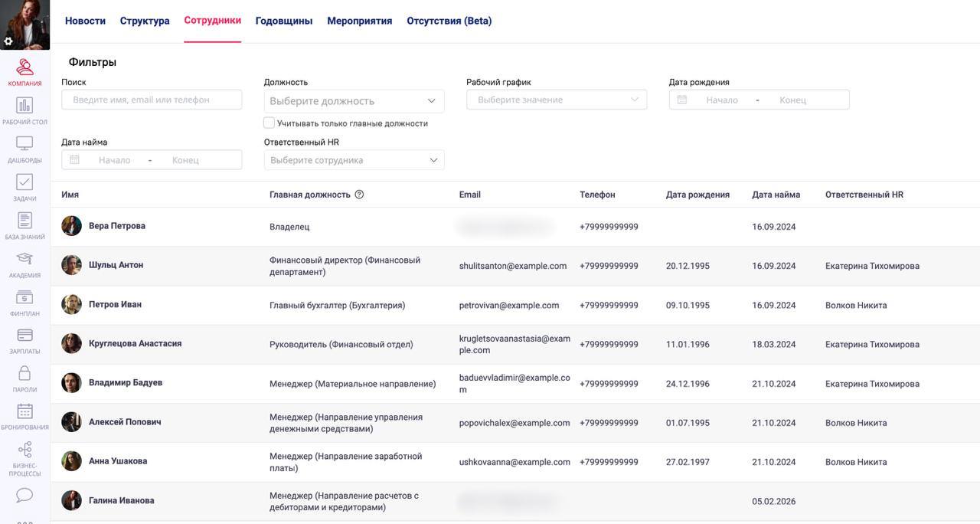Image resolution: width=980 pixels, height=524 pixels.
Task: Expand the Ответственный HR dropdown
Action: (354, 160)
